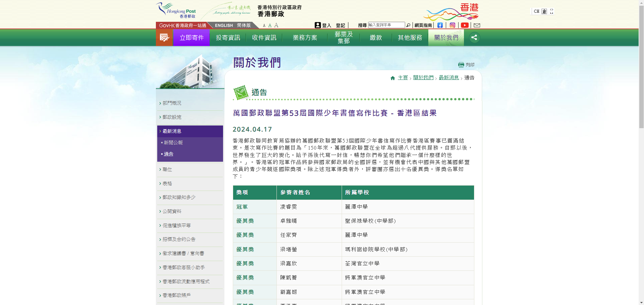Select the largest font size A
Screen dimensions: 644x305
coord(276,25)
